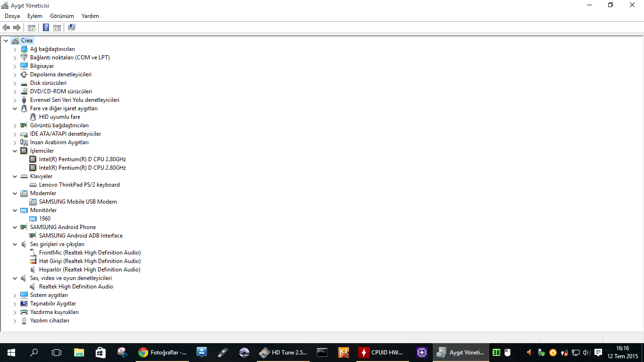
Task: Click the Crea computer root icon
Action: pos(15,41)
